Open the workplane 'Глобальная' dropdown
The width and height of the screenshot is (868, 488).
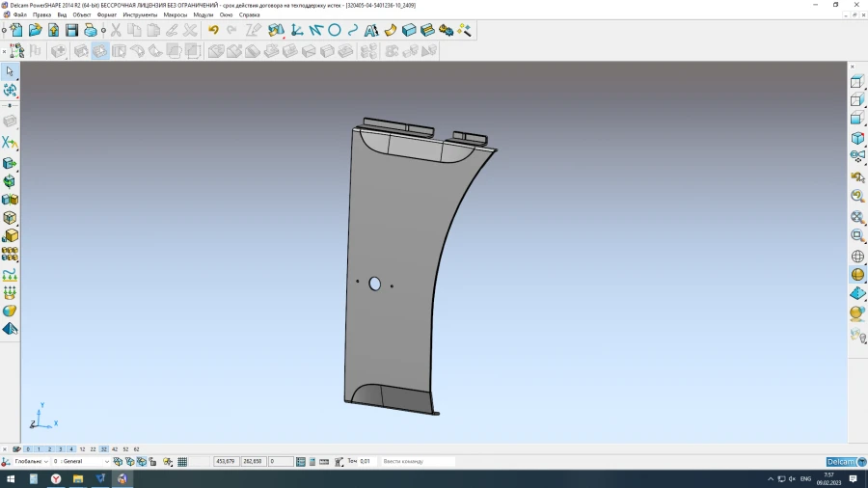[45, 462]
